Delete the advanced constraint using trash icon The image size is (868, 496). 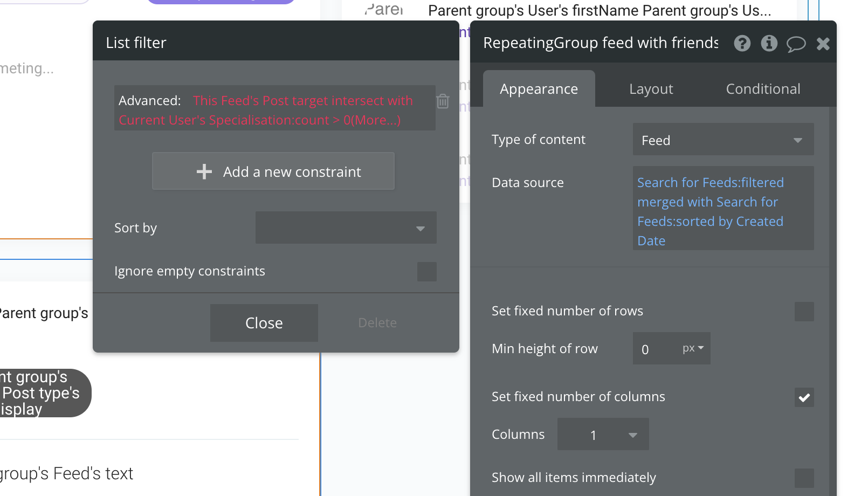click(x=443, y=101)
